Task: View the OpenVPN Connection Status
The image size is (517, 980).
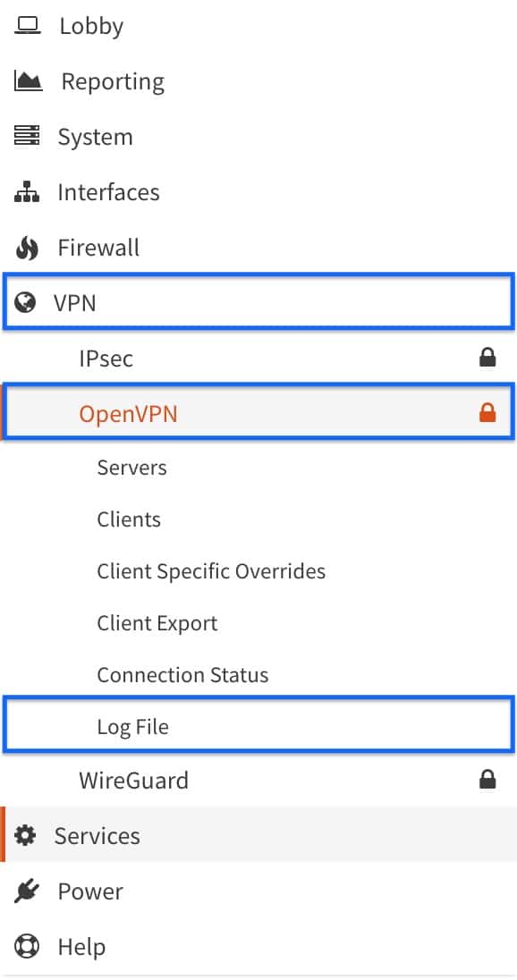Action: point(182,674)
